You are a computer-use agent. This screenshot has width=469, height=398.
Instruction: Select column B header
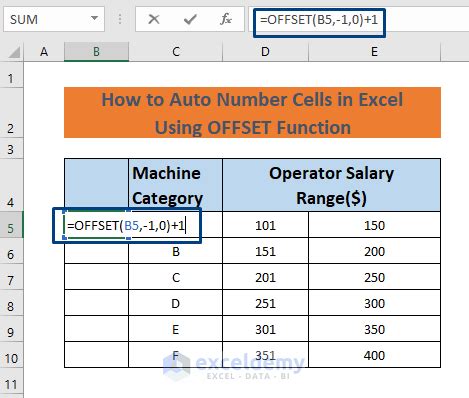[96, 52]
